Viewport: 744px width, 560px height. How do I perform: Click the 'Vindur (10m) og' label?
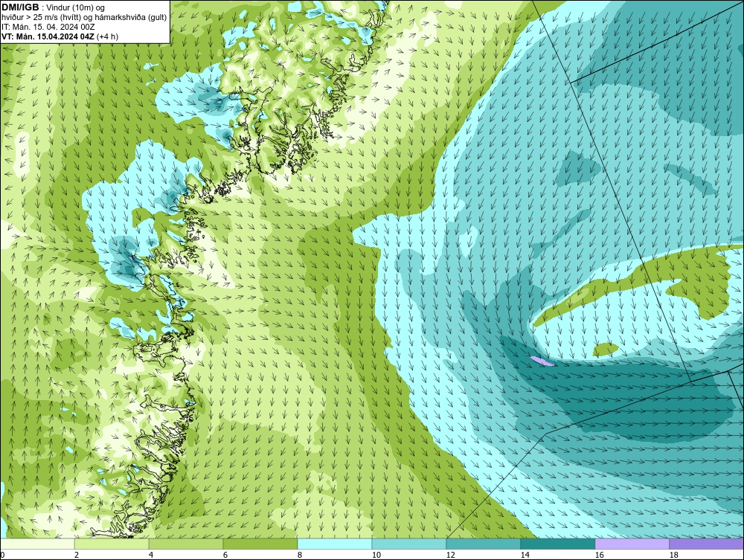76,7
